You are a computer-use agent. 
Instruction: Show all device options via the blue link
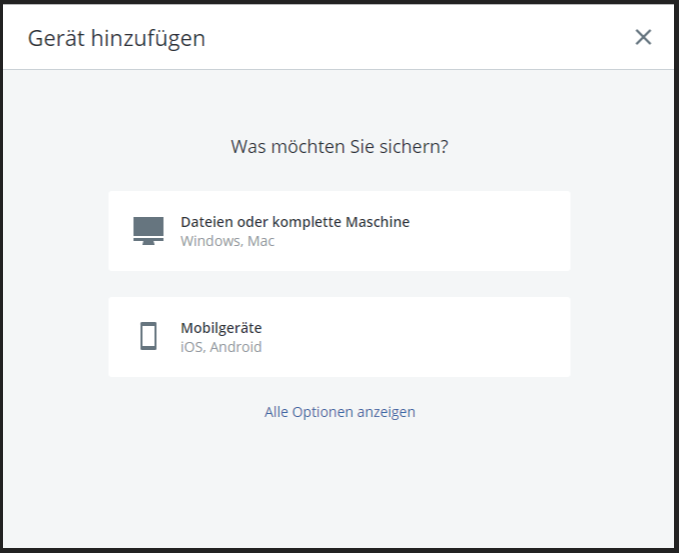(x=339, y=412)
